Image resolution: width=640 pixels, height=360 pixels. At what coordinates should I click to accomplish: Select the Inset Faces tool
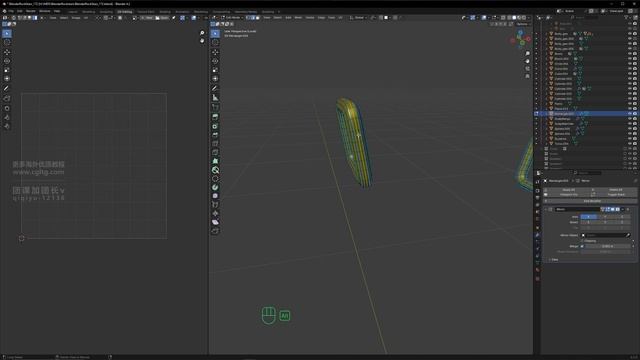click(x=215, y=126)
